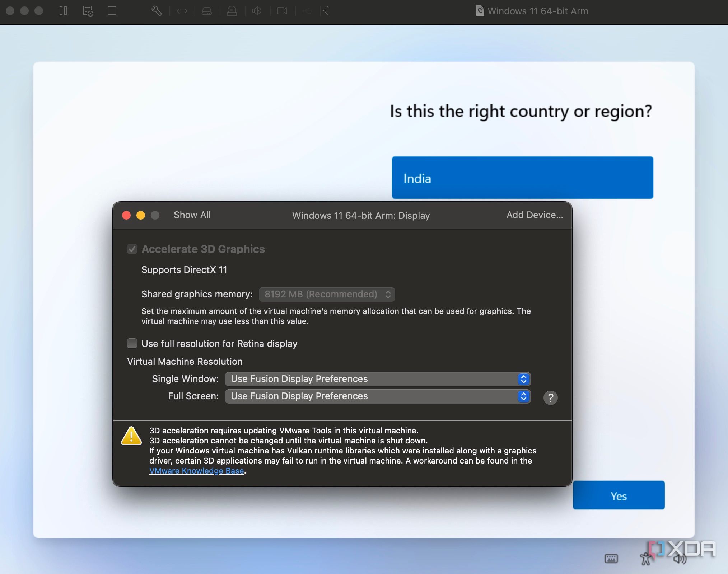This screenshot has height=574, width=728.
Task: Click Show All in settings window
Action: click(x=192, y=215)
